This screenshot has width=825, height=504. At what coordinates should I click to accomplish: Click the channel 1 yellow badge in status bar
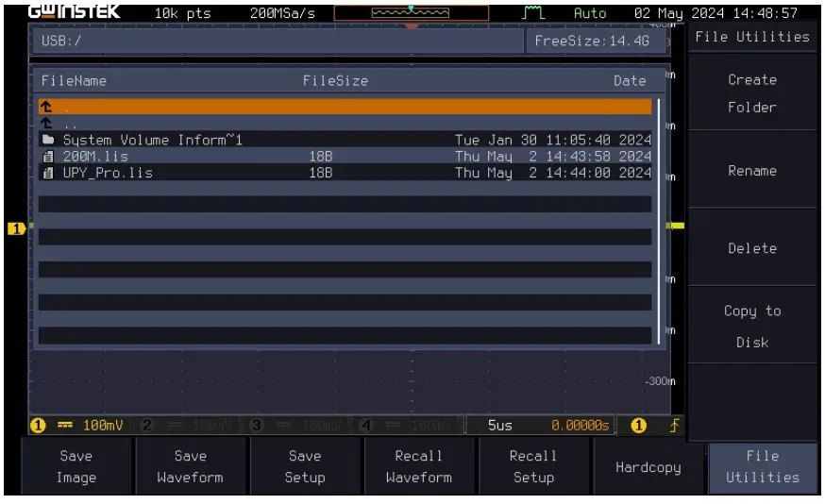tap(38, 425)
